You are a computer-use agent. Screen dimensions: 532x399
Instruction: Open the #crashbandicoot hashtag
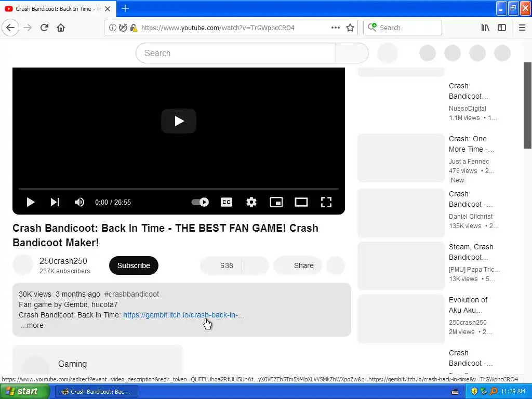pos(131,294)
